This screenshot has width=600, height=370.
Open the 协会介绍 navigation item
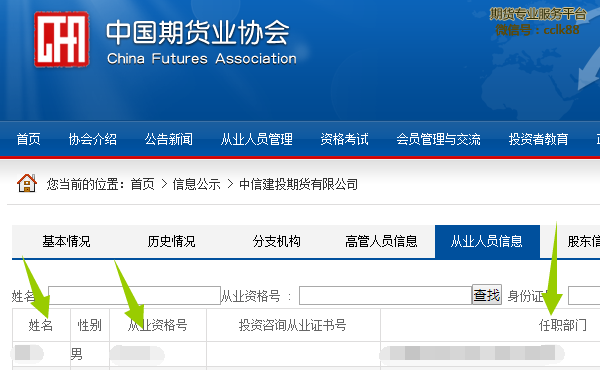pyautogui.click(x=93, y=139)
